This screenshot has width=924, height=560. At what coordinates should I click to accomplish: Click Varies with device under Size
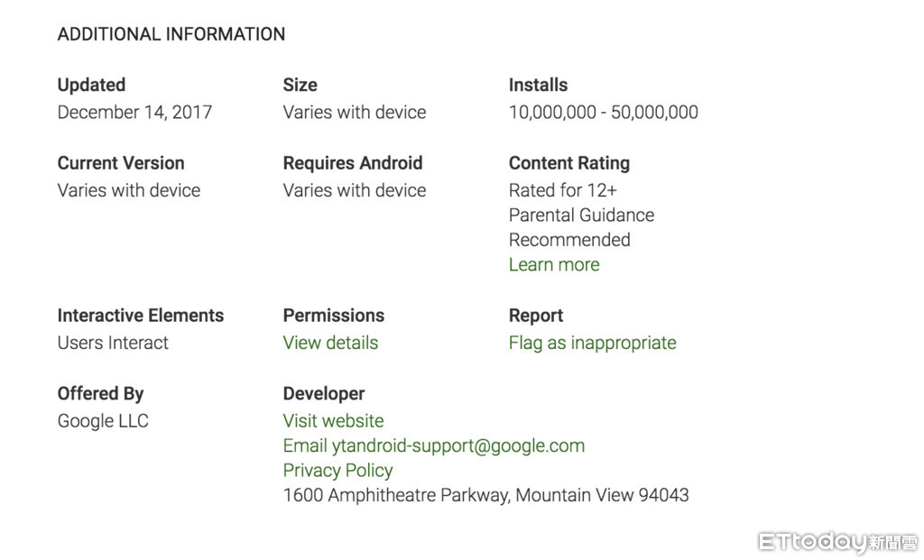tap(354, 113)
